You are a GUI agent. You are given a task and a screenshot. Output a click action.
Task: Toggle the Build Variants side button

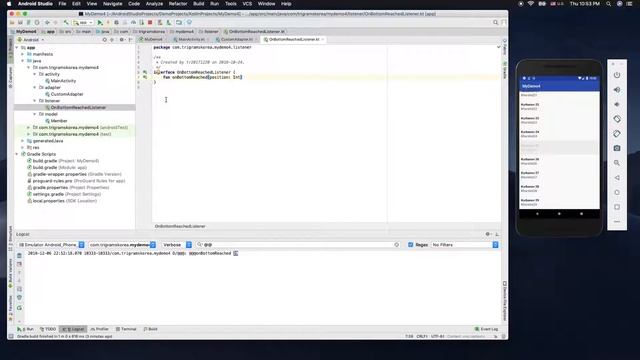point(11,273)
